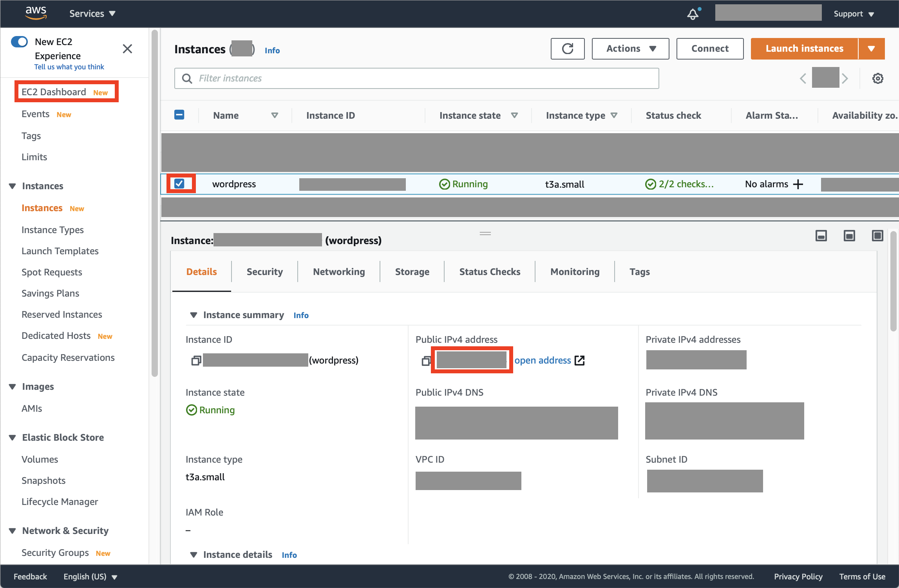
Task: Minimize the details panel to small size
Action: click(x=821, y=235)
